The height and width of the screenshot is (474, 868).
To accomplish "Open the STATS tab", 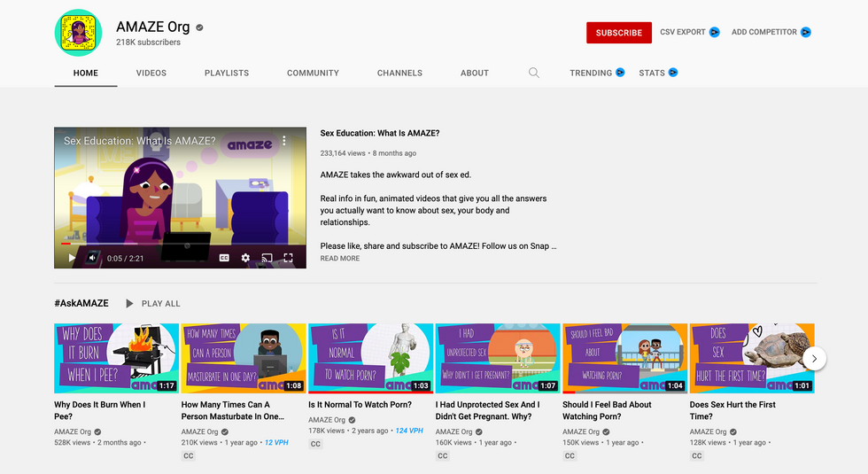I will click(x=652, y=73).
